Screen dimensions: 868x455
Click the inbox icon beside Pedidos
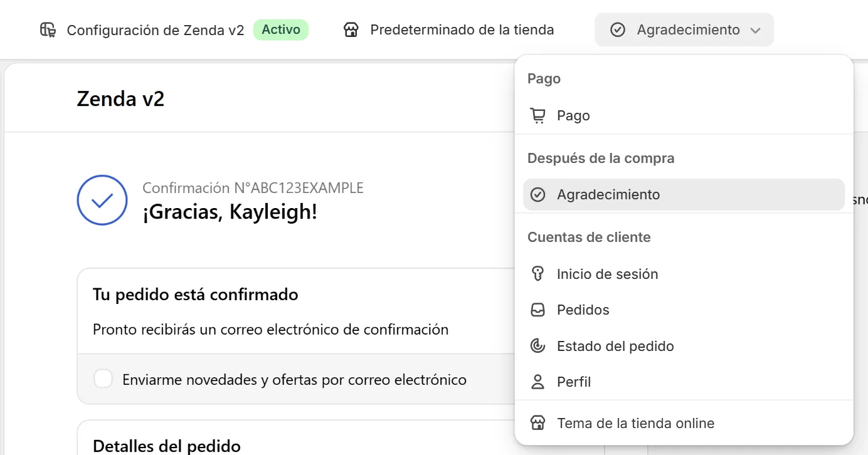click(537, 310)
